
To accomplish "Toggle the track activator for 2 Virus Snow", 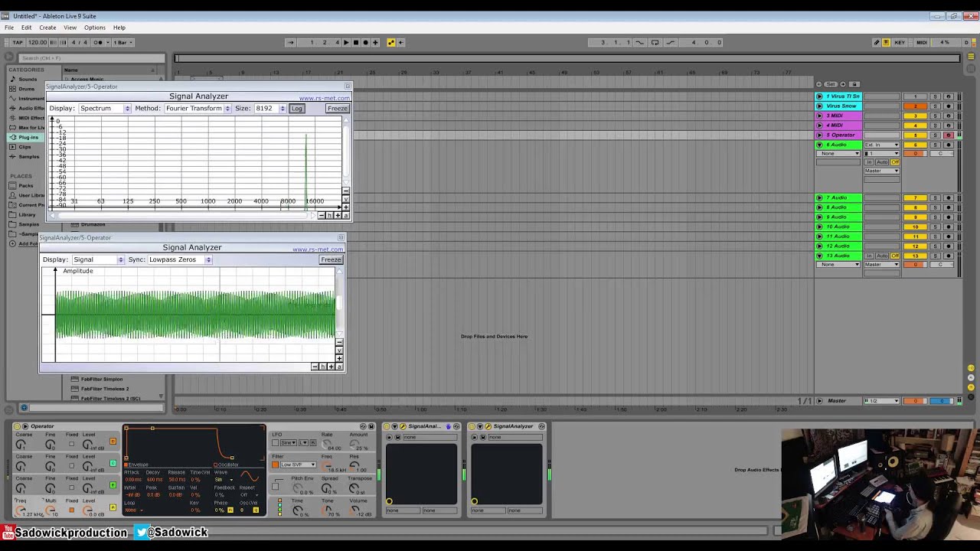I will [x=915, y=106].
